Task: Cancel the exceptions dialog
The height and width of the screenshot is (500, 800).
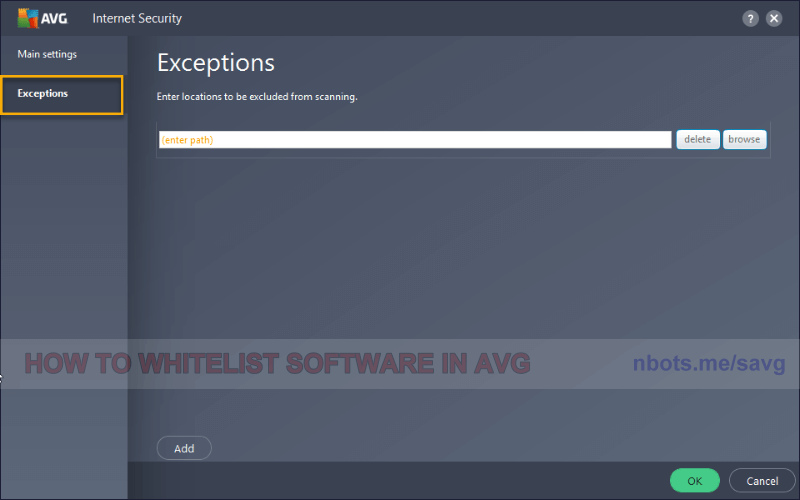Action: (762, 481)
